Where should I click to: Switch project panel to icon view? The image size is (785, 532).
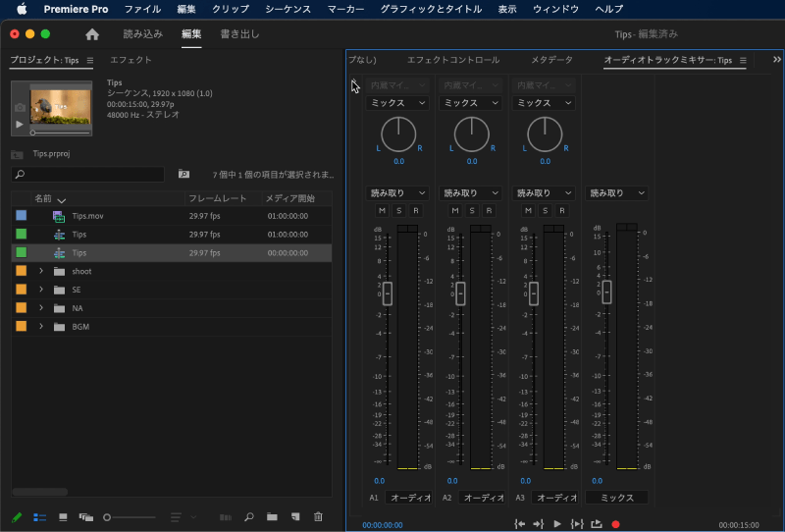click(63, 517)
